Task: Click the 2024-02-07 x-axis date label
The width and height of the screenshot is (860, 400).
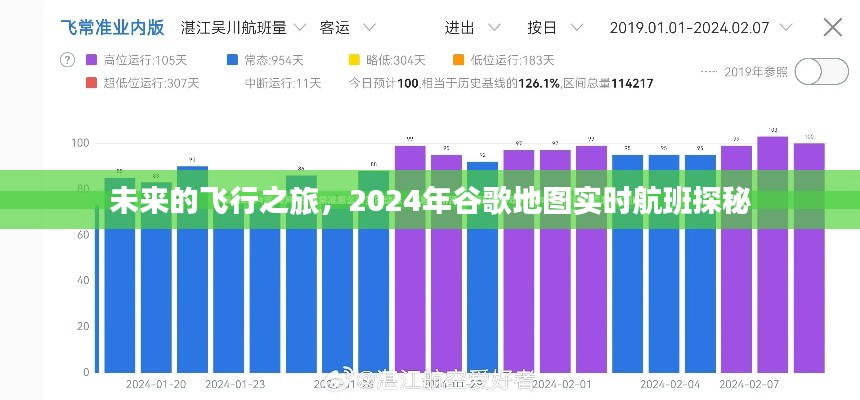Action: [x=749, y=385]
